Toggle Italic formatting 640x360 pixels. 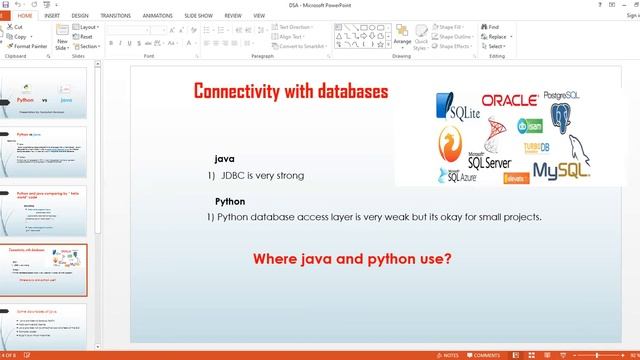[120, 43]
